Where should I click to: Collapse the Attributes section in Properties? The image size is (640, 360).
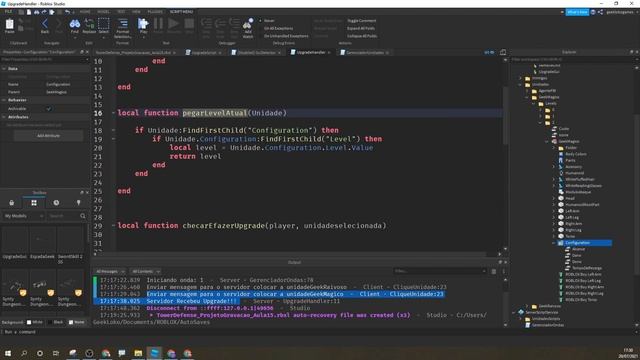4,117
